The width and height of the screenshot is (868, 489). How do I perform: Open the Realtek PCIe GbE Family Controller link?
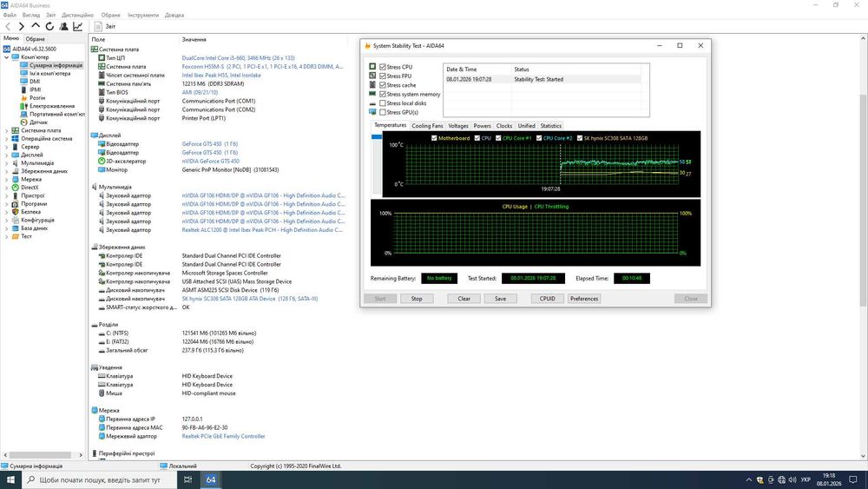coord(224,436)
